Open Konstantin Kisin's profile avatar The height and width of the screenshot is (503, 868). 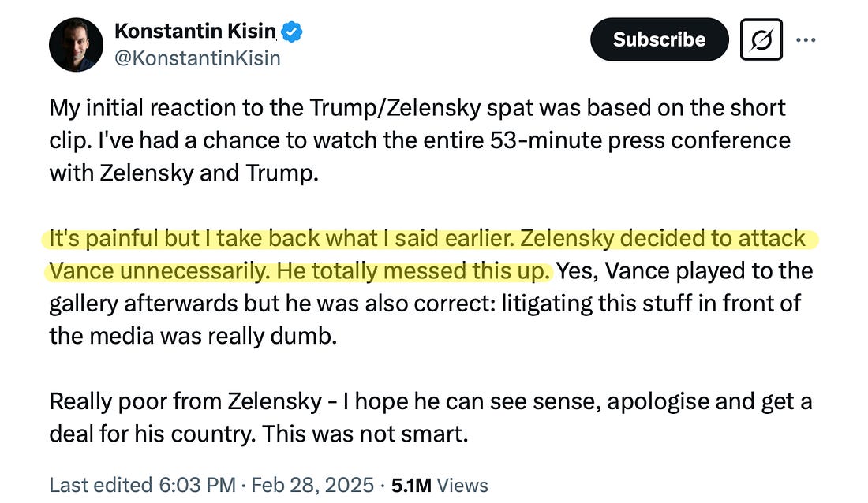tap(76, 44)
